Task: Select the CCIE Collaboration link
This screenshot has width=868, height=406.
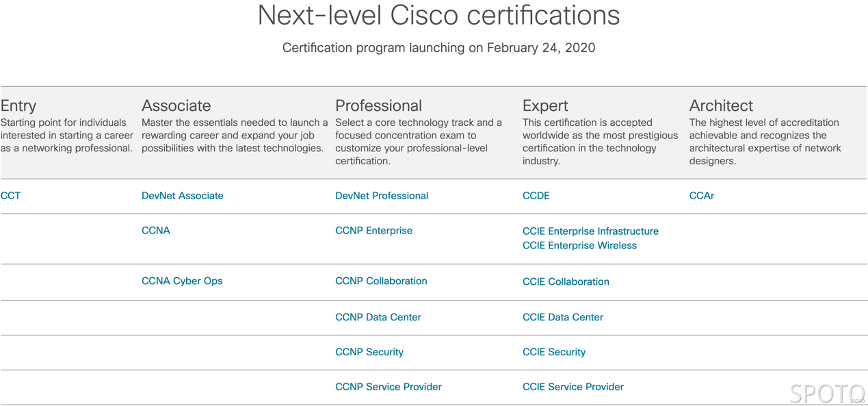Action: [x=566, y=281]
